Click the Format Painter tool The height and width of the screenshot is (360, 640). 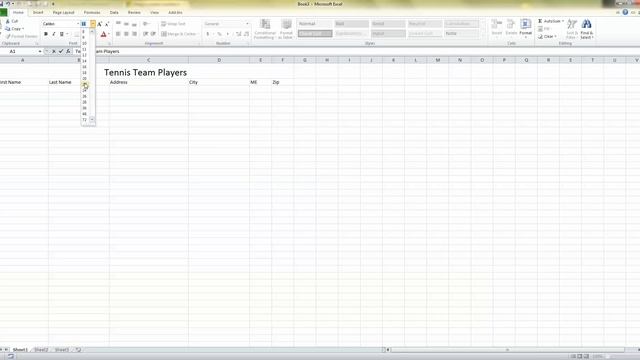[22, 36]
